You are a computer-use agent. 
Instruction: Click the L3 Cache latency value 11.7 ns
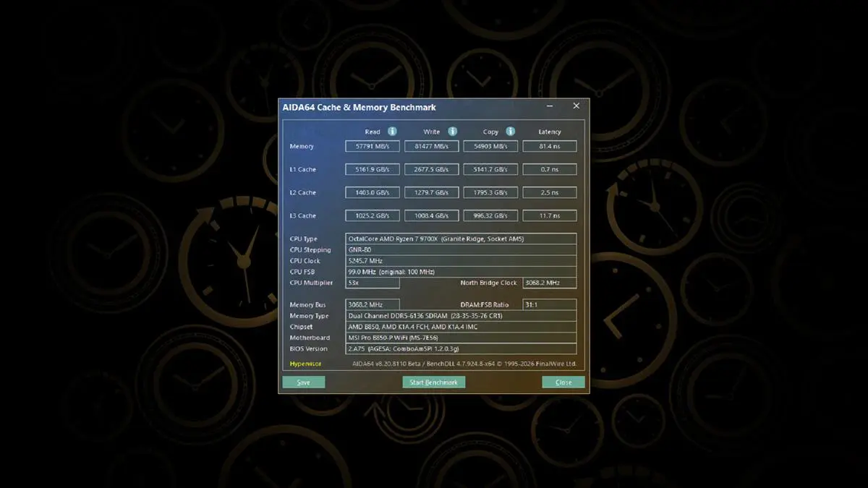[x=550, y=215]
